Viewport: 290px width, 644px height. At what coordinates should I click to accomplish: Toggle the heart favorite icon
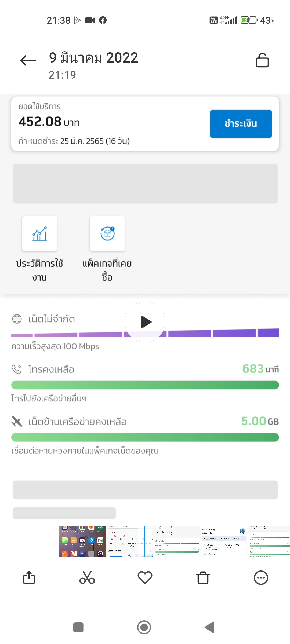145,578
